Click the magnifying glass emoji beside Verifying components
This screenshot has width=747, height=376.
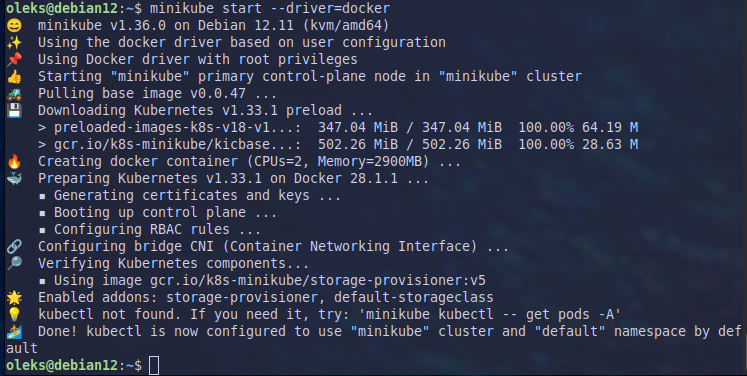pyautogui.click(x=14, y=264)
